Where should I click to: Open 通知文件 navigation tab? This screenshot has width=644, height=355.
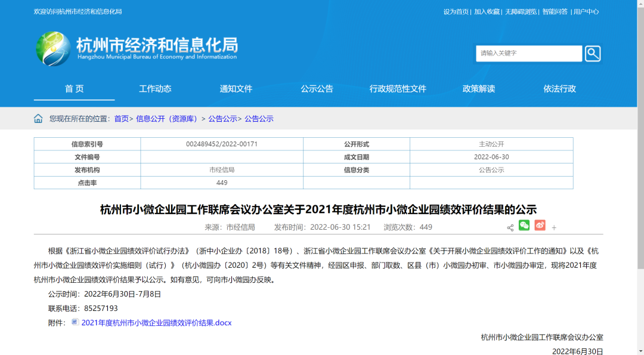pyautogui.click(x=236, y=89)
